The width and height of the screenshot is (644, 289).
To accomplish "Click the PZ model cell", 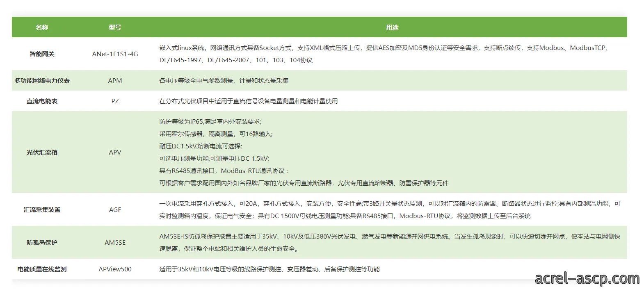I will [115, 101].
